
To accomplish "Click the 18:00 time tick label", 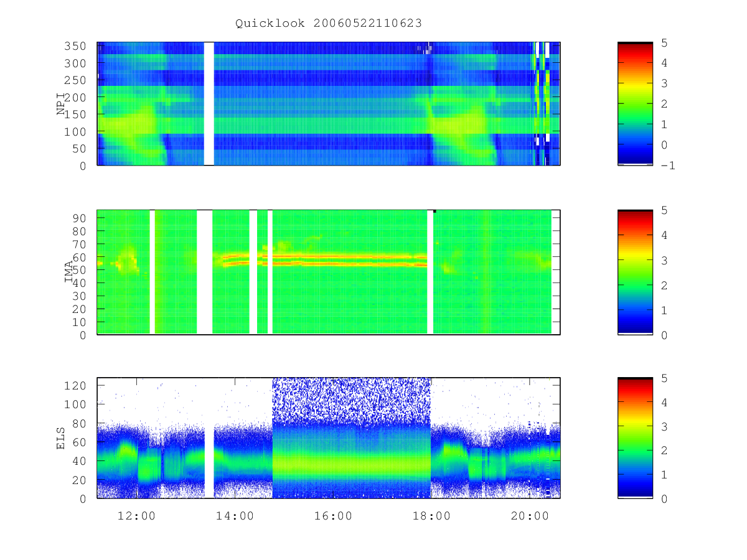I will [431, 516].
